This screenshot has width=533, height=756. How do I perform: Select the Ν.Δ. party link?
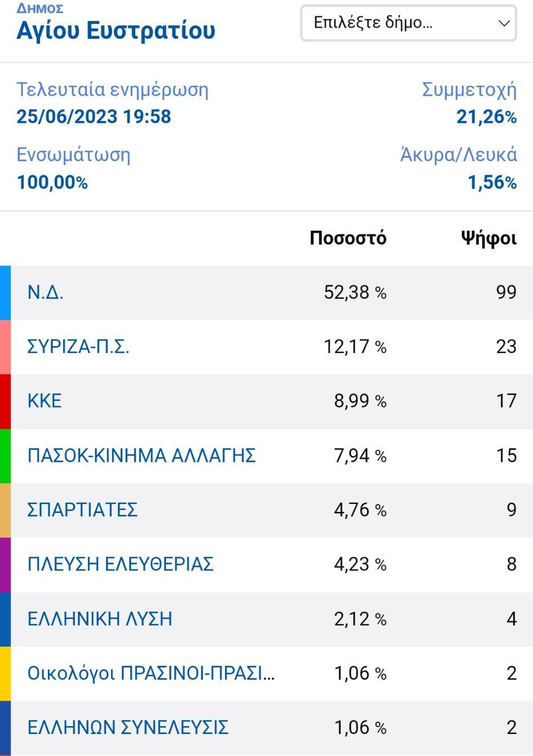tap(45, 292)
